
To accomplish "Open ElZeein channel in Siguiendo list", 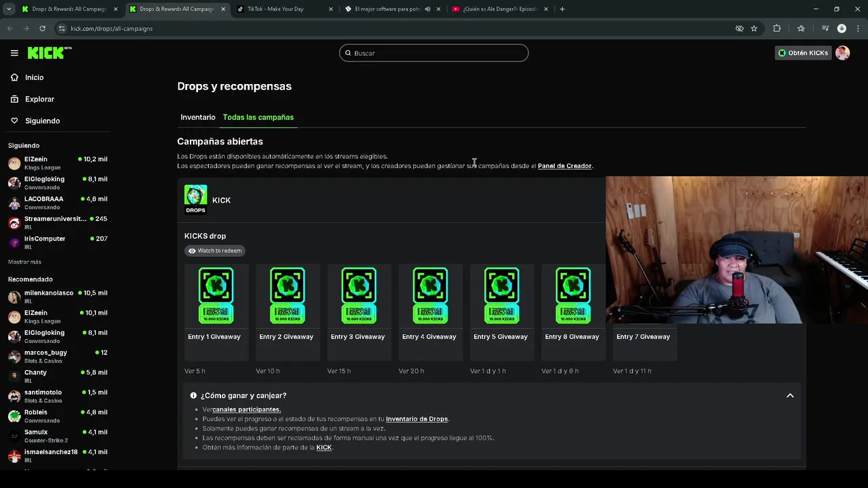I will (58, 163).
